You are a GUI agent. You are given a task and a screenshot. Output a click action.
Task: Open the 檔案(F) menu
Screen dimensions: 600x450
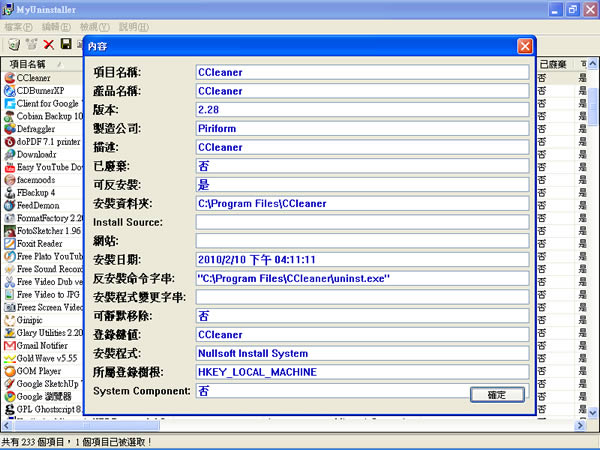pyautogui.click(x=18, y=27)
